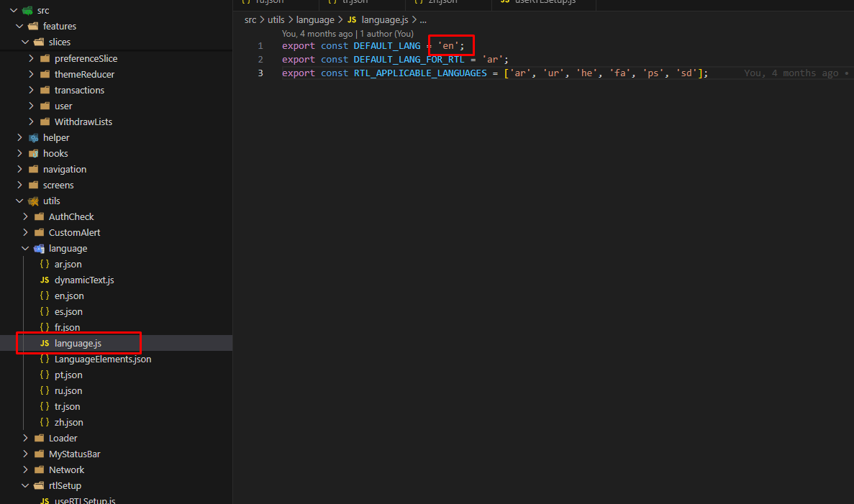
Task: Collapse the slices folder chevron
Action: 25,42
